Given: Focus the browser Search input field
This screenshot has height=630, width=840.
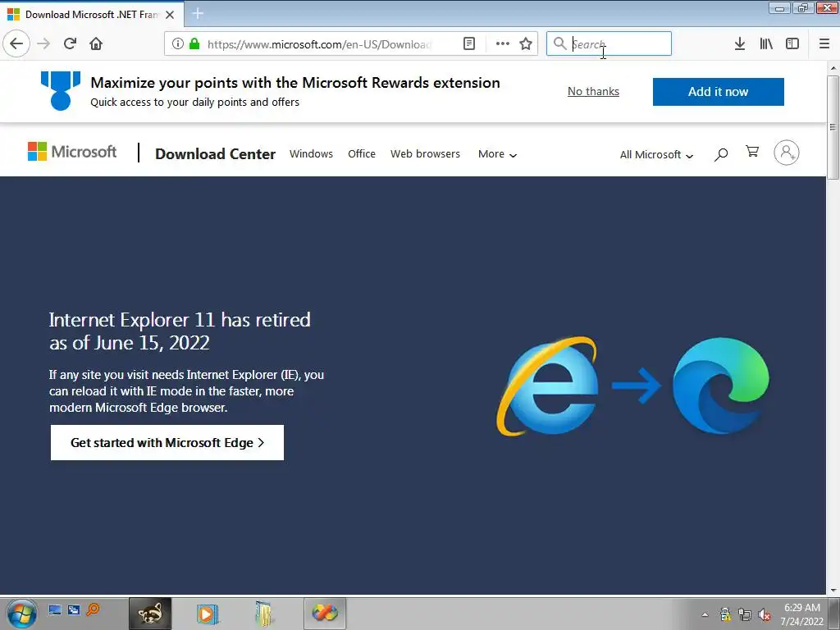Looking at the screenshot, I should tap(609, 43).
